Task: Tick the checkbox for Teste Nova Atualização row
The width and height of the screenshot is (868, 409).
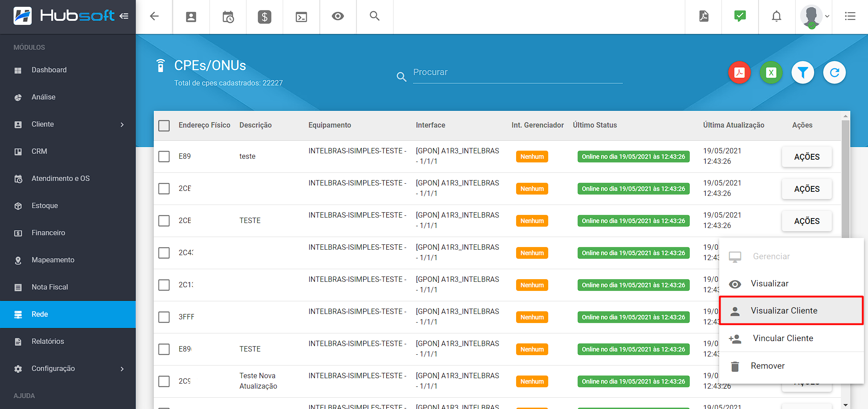Action: click(x=164, y=381)
